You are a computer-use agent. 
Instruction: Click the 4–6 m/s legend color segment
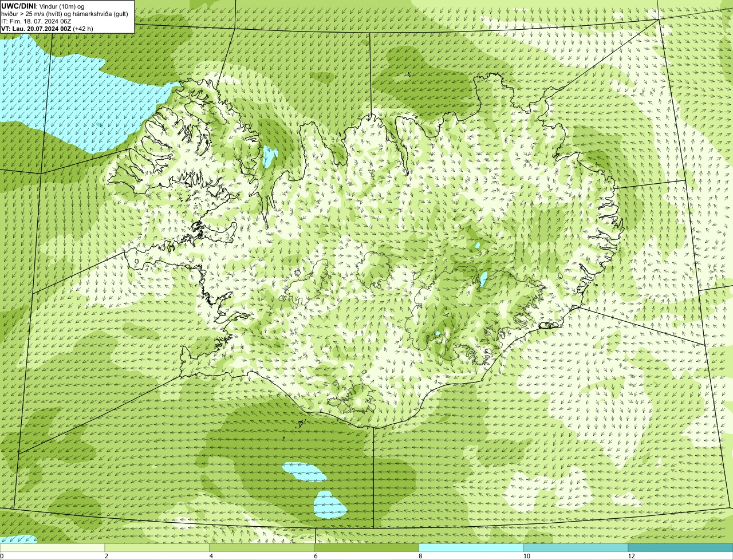pos(262,547)
